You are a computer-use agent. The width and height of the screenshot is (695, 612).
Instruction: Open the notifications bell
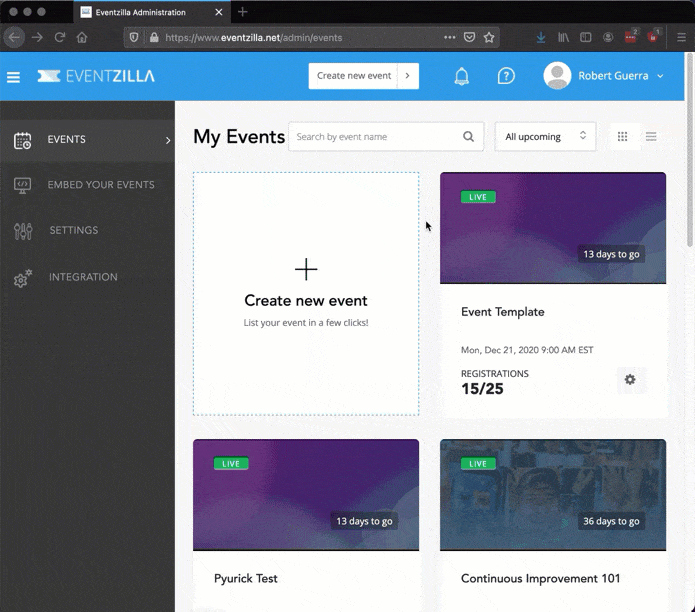coord(461,76)
